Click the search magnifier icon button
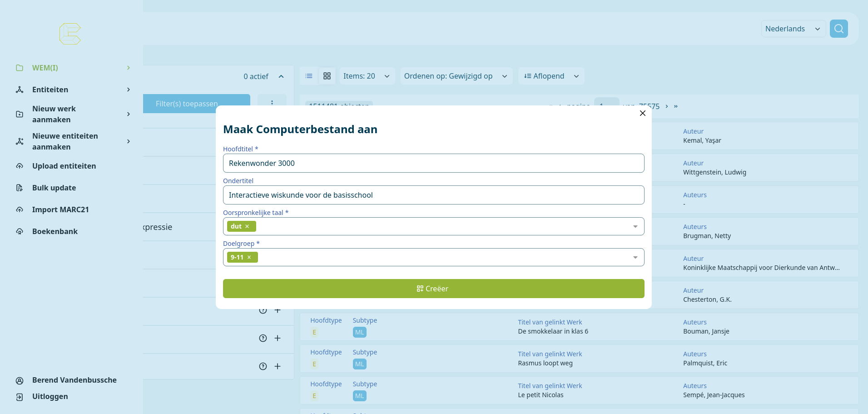Screen dimensions: 868x414 (x=838, y=29)
